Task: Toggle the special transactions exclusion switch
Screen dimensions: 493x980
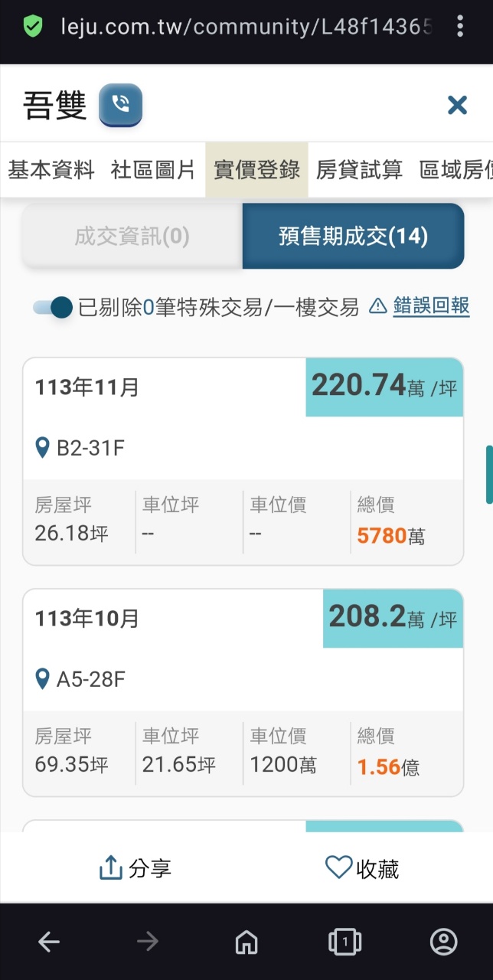Action: coord(53,308)
